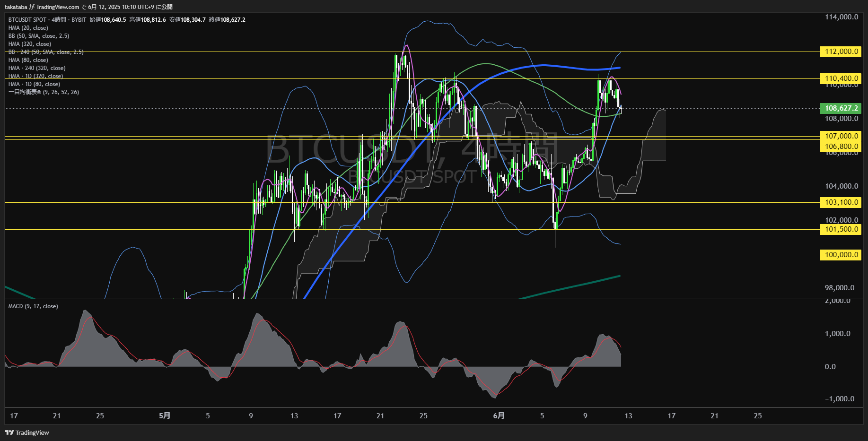Select the HMA (20, close) indicator label
868x441 pixels.
point(28,28)
